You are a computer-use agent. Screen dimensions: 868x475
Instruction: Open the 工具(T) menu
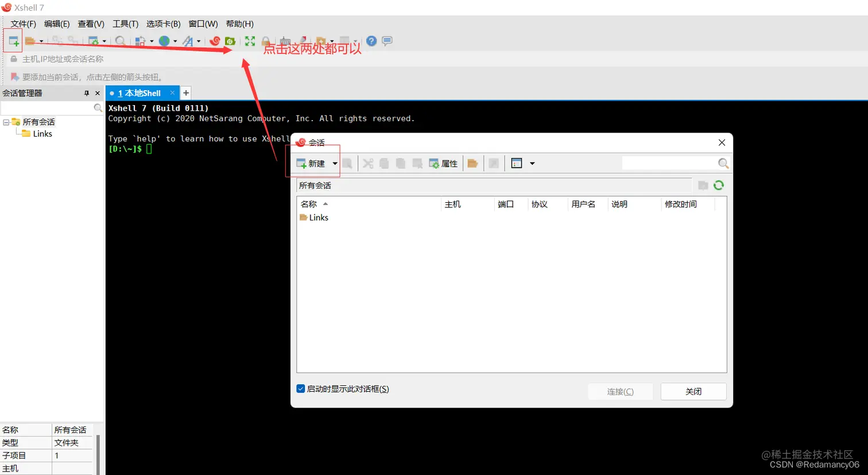(125, 24)
